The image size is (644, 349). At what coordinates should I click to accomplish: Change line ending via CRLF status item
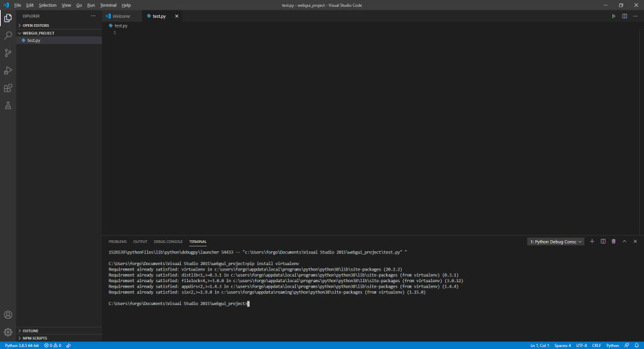(x=597, y=346)
